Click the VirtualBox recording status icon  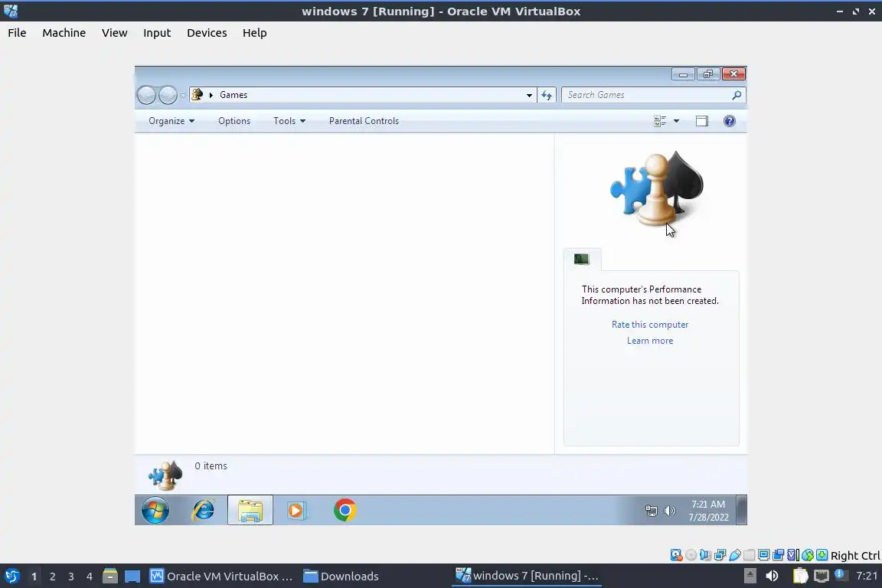tap(779, 555)
